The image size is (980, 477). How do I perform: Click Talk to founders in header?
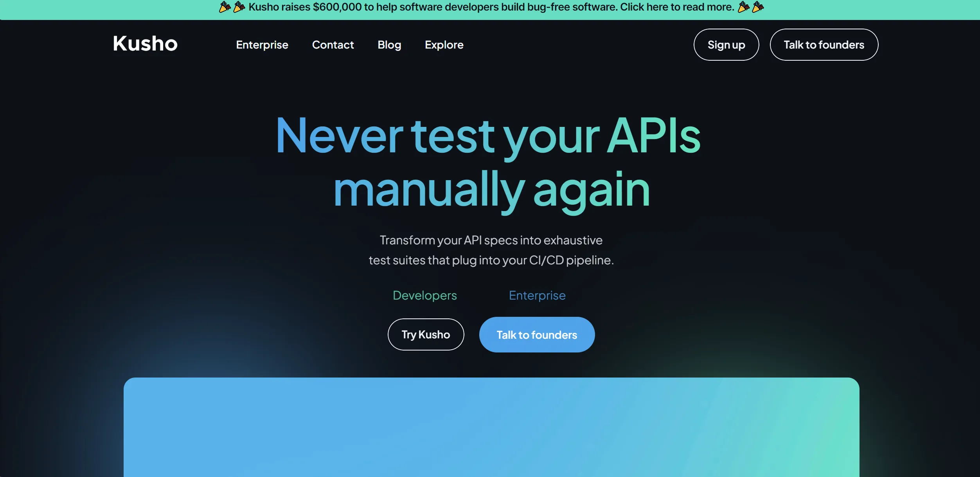click(824, 45)
